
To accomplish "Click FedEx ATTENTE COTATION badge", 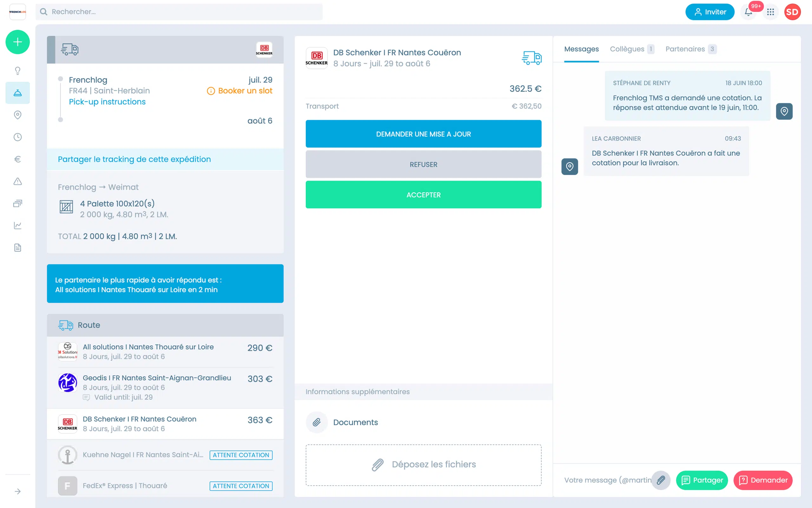I will coord(241,486).
